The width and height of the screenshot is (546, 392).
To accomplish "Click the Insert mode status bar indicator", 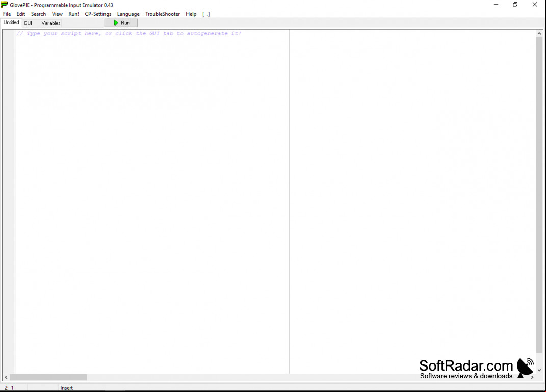I will pos(66,388).
